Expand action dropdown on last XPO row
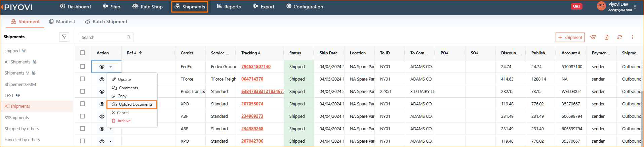The height and width of the screenshot is (147, 644). [x=111, y=141]
